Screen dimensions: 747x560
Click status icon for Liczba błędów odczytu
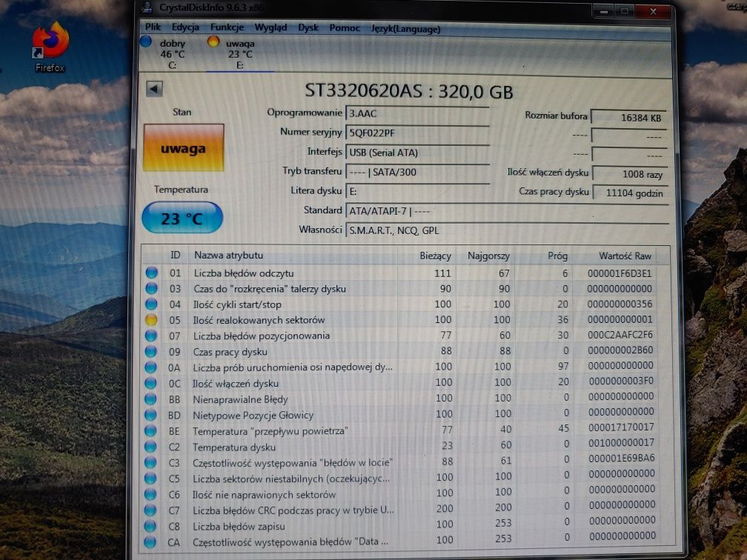[151, 273]
